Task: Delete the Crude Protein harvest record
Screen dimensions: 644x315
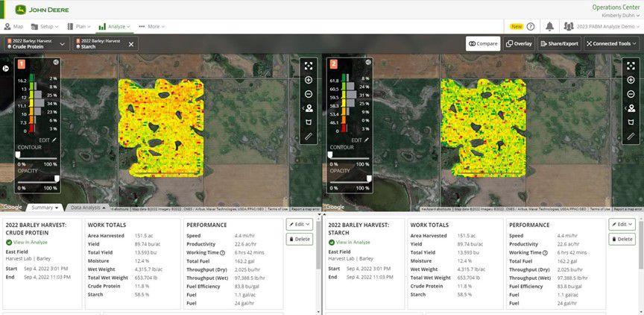Action: (300, 239)
